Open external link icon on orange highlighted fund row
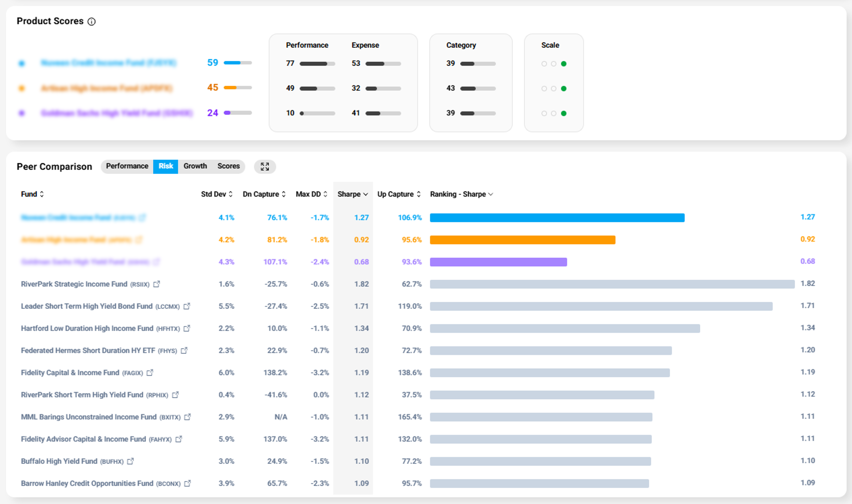Screen dimensions: 852x504 pos(139,240)
